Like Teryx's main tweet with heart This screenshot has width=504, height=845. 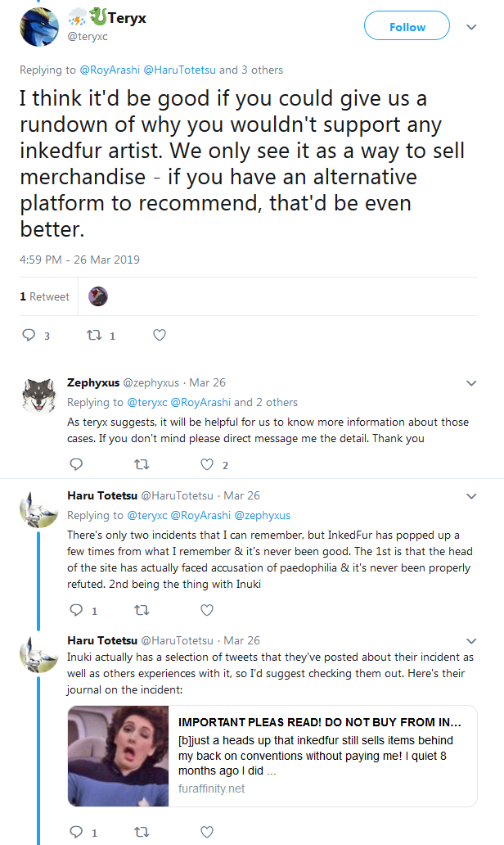pos(160,335)
